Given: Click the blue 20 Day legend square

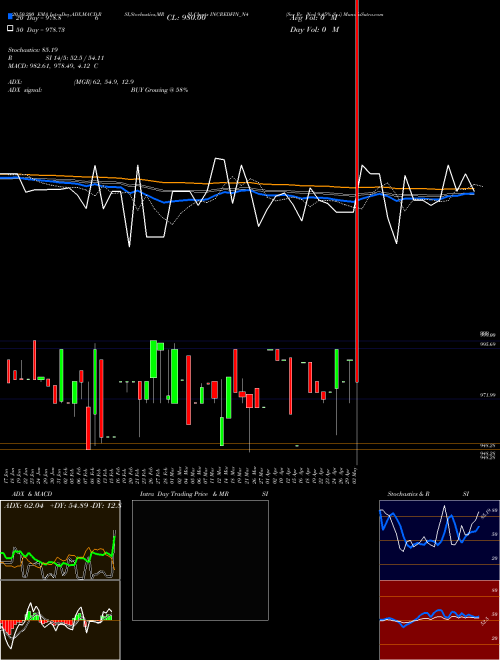Looking at the screenshot, I should [10, 17].
